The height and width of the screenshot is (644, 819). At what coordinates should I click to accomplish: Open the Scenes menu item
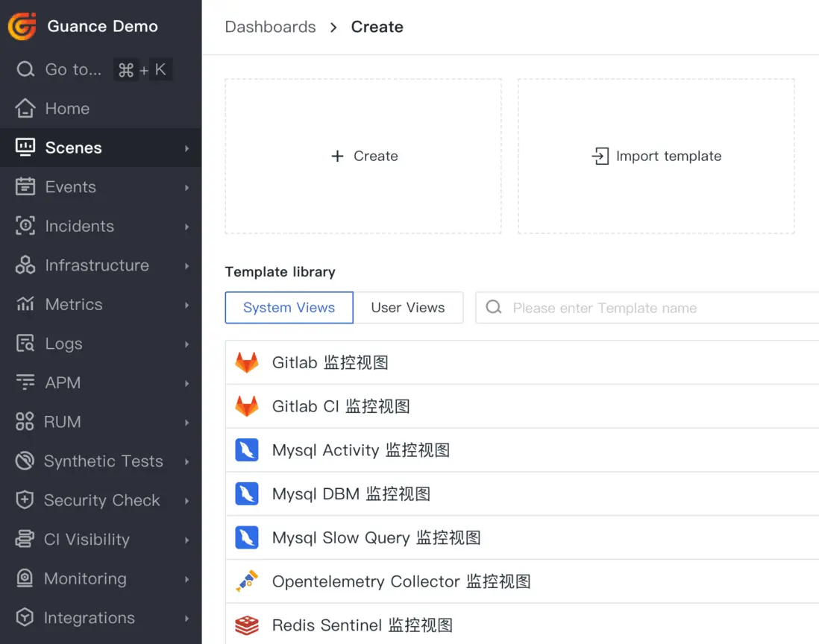(x=101, y=148)
